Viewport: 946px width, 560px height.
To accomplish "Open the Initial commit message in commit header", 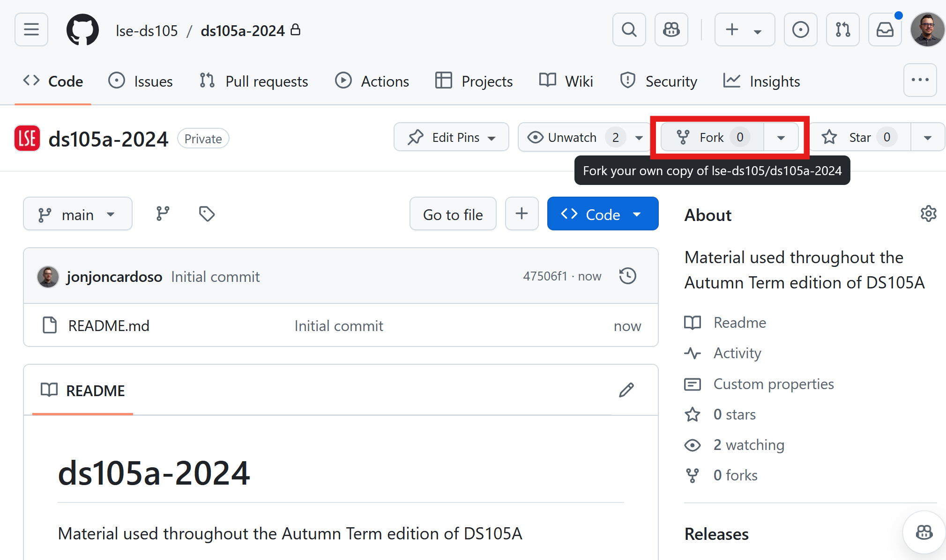I will click(x=215, y=277).
